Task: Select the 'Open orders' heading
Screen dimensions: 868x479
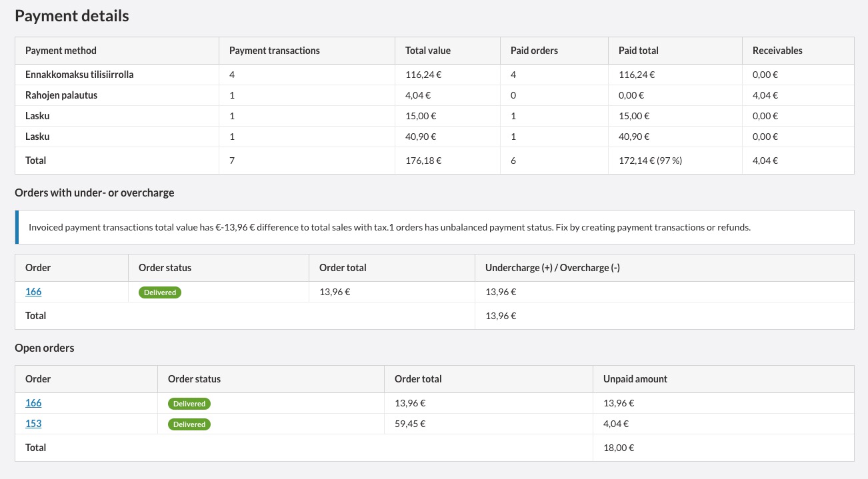Action: click(x=45, y=348)
